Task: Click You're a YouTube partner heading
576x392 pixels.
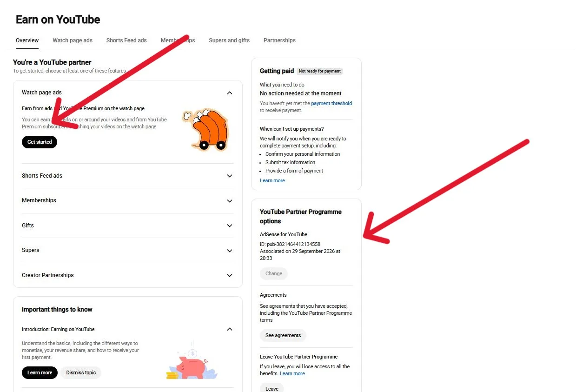Action: coord(52,62)
